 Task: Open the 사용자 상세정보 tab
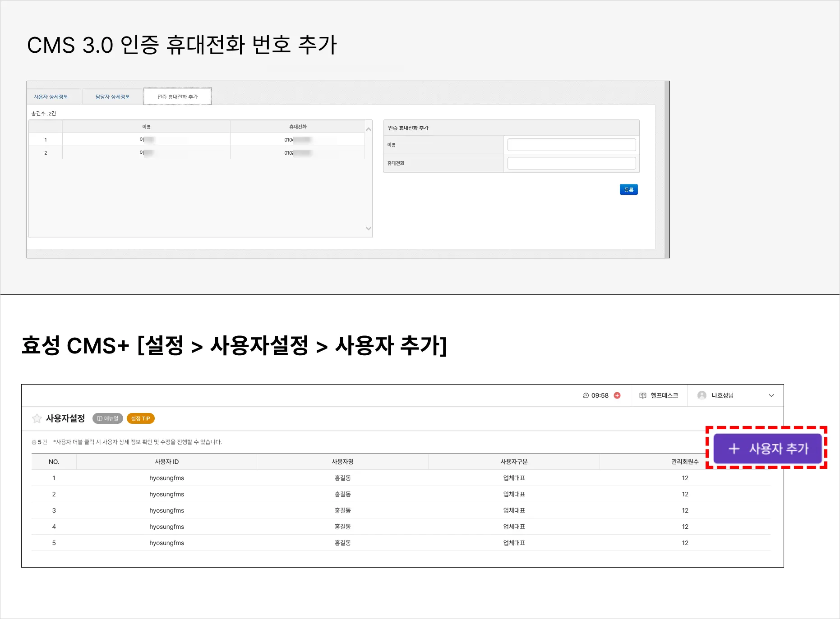(x=51, y=97)
